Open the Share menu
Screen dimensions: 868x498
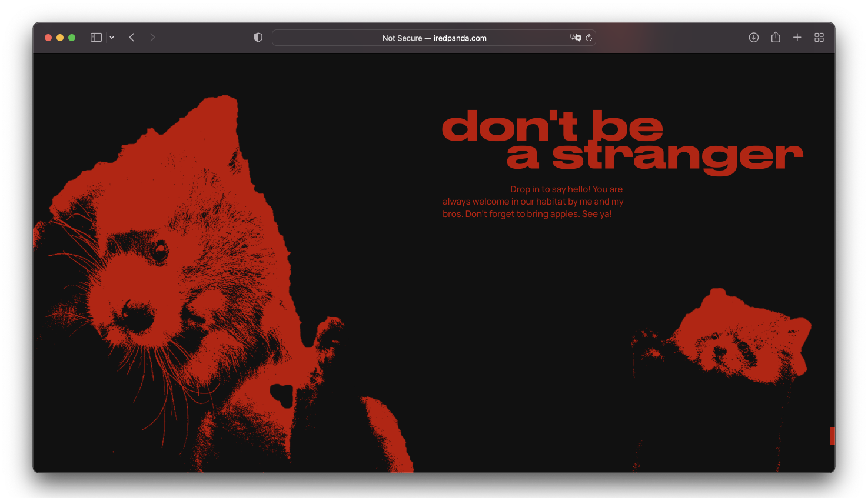coord(776,38)
